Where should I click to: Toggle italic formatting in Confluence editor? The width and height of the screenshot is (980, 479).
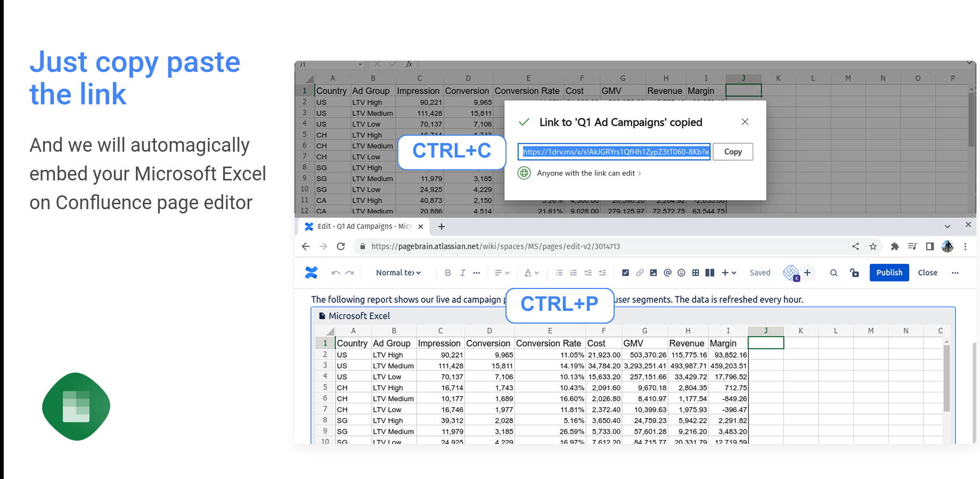[462, 272]
